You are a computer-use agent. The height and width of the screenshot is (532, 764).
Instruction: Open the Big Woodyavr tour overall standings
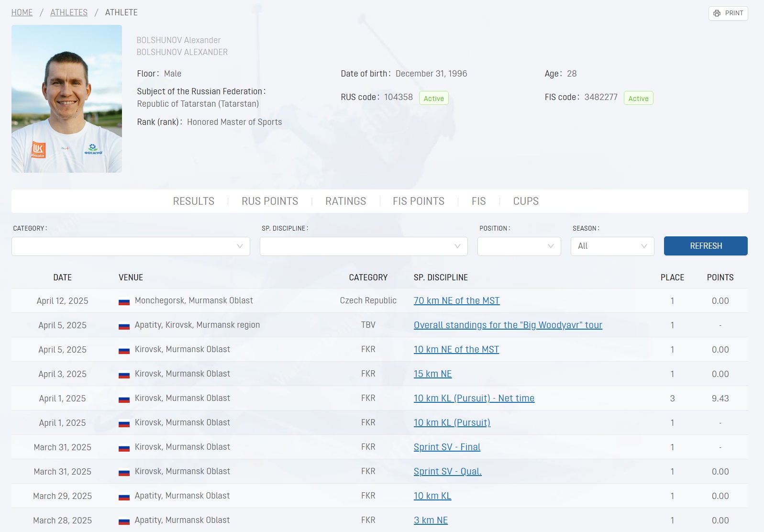508,325
